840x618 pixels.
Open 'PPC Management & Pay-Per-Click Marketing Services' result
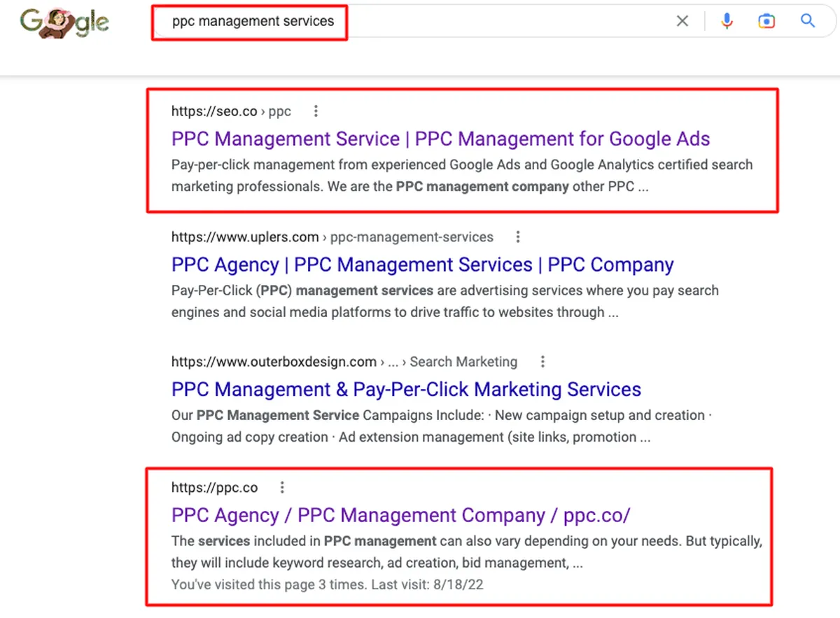click(406, 389)
